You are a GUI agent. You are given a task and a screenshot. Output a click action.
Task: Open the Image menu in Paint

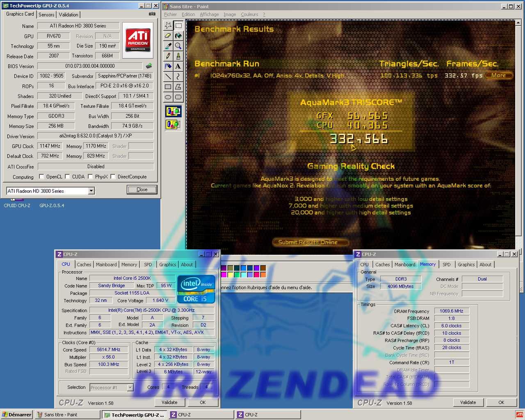coord(230,14)
